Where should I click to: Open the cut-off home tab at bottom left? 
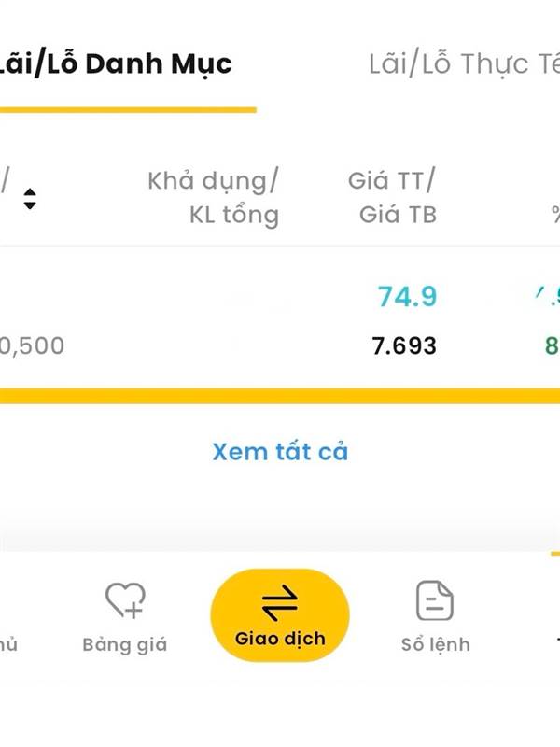7,644
